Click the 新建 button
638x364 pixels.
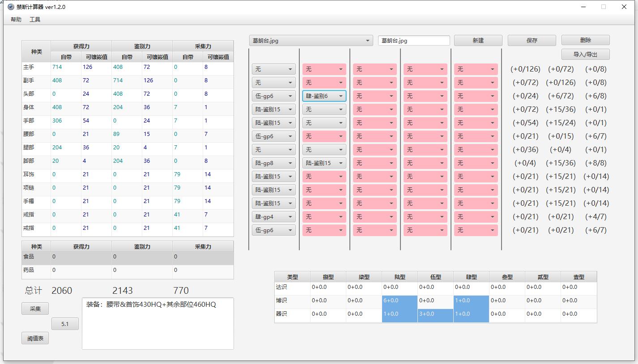click(x=478, y=40)
